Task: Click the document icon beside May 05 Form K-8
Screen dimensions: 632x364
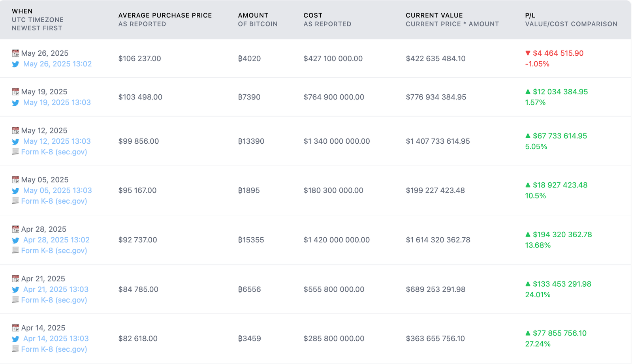Action: point(15,201)
